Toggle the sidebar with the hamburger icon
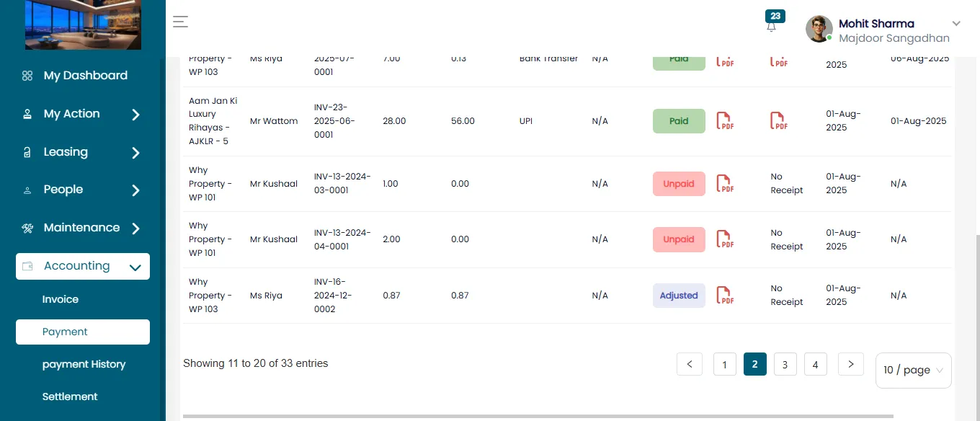This screenshot has width=980, height=421. click(x=180, y=22)
